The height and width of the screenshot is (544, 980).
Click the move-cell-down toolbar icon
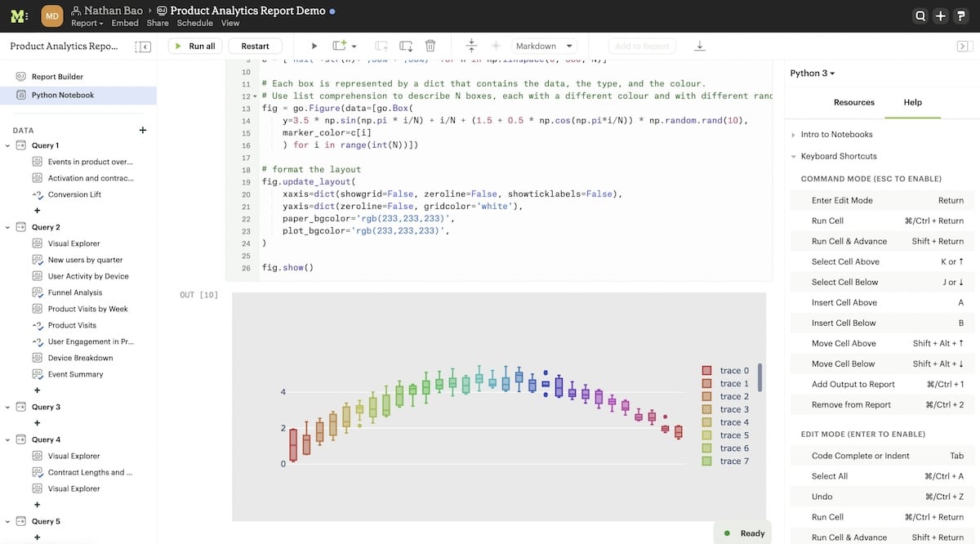[406, 46]
